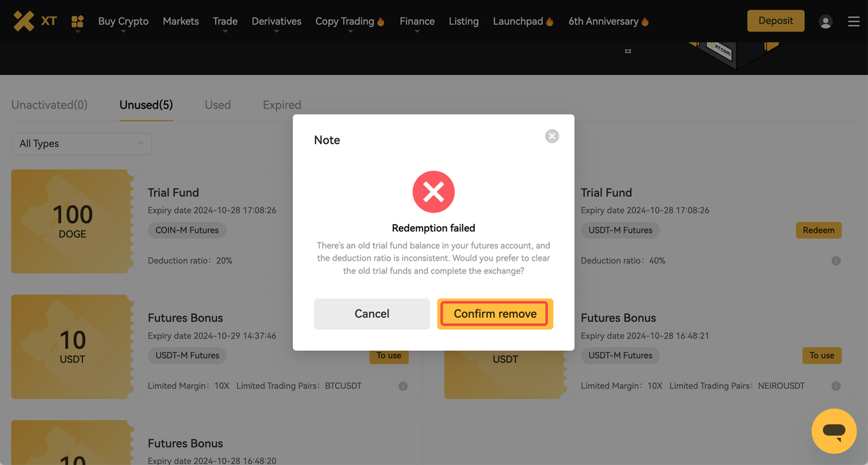
Task: Click the Redeem button on Trial Fund
Action: point(818,230)
